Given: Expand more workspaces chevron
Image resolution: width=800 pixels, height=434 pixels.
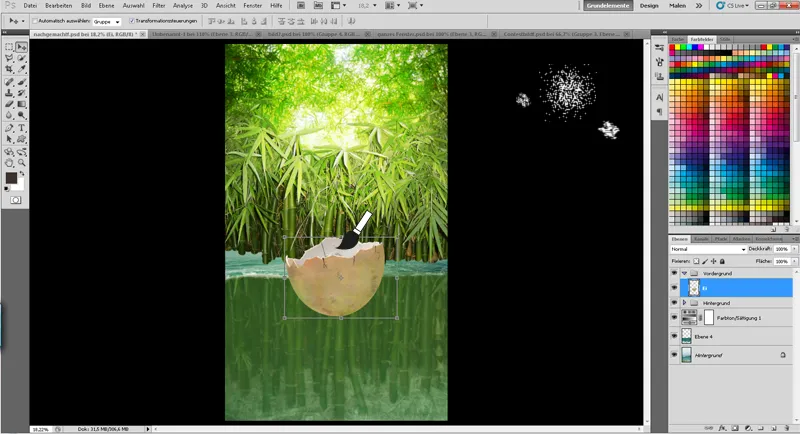Looking at the screenshot, I should [x=698, y=6].
